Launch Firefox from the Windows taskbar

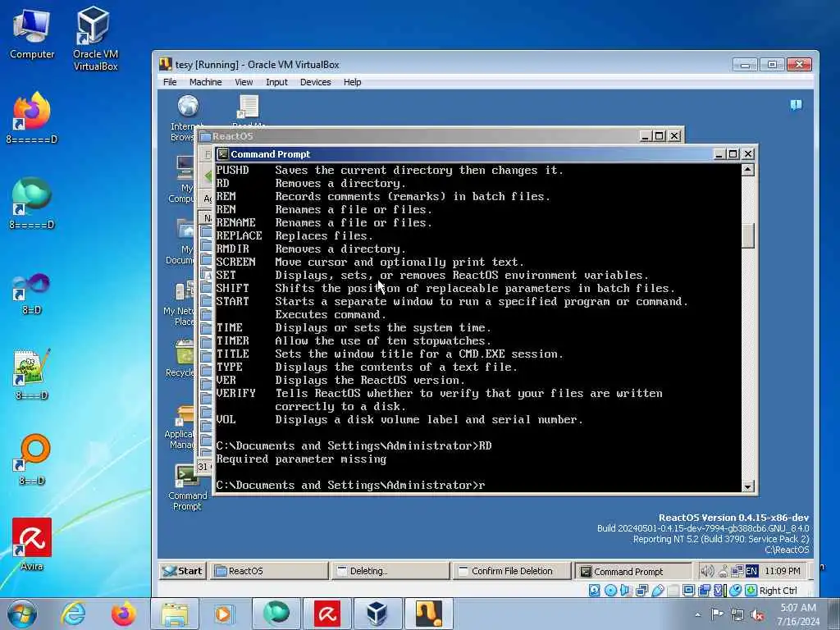[123, 614]
